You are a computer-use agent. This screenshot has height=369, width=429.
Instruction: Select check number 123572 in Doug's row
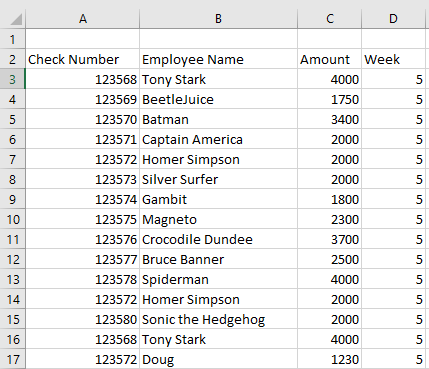click(83, 359)
